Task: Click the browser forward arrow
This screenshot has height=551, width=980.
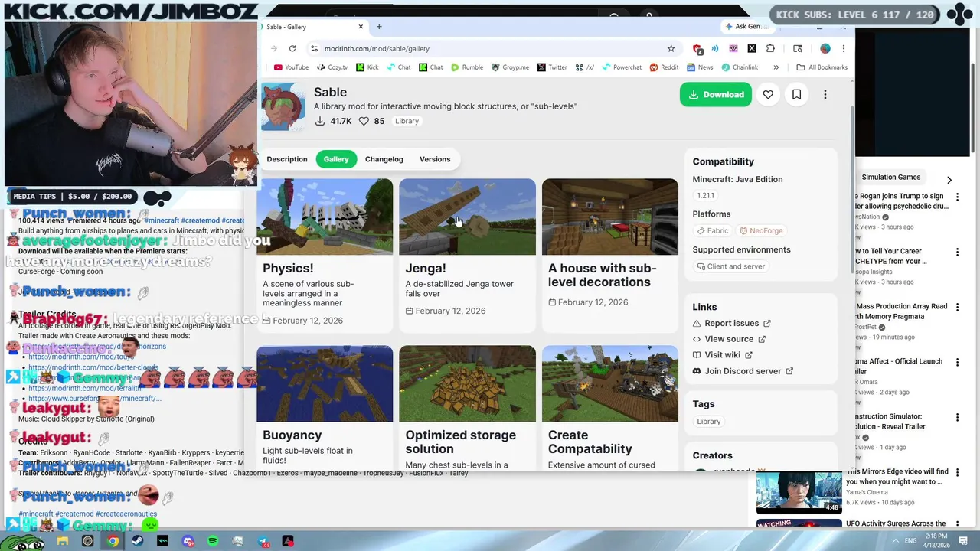Action: tap(274, 48)
